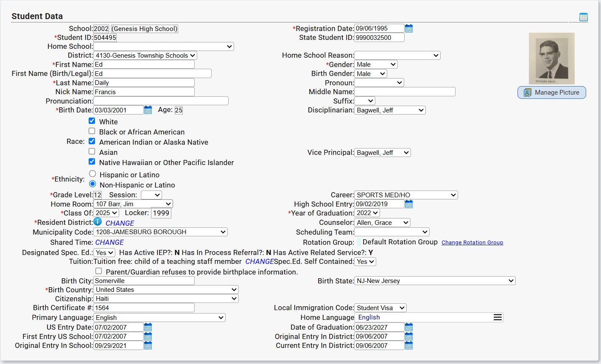Open calendar for First Entry US School
The width and height of the screenshot is (601, 364).
(x=148, y=336)
